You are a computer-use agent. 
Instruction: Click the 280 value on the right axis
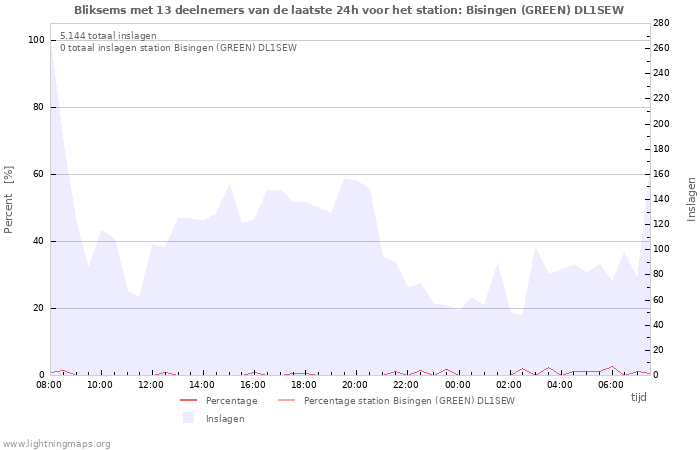coord(660,22)
